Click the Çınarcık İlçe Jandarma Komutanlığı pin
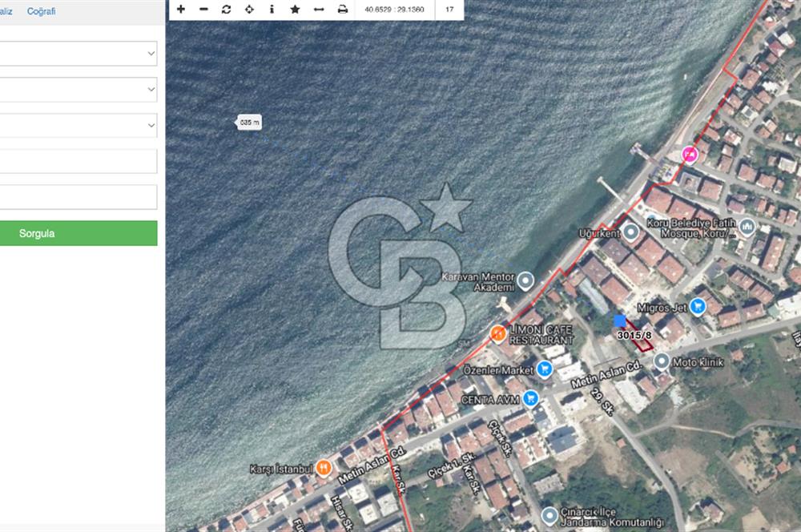This screenshot has width=801, height=532. (549, 516)
